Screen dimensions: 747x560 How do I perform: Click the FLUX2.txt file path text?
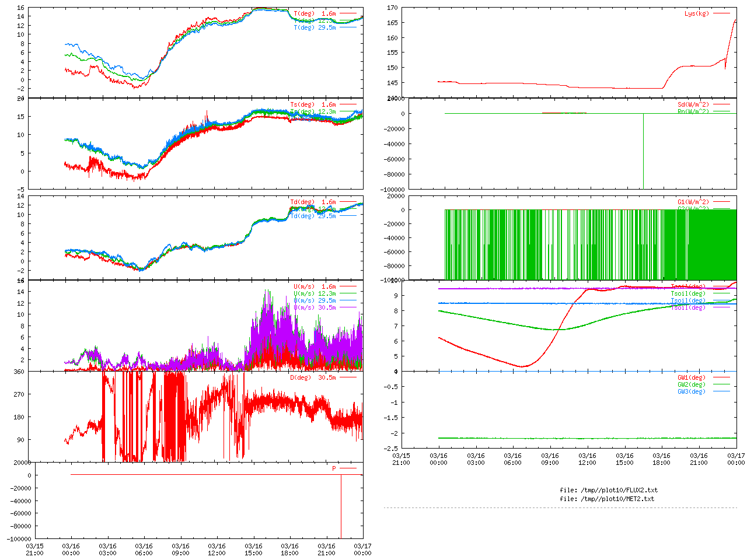608,490
